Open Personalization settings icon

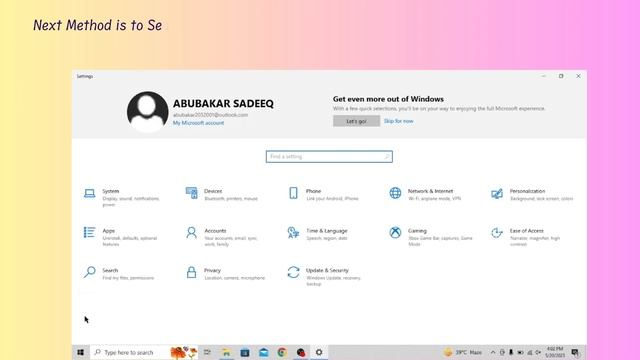point(497,193)
